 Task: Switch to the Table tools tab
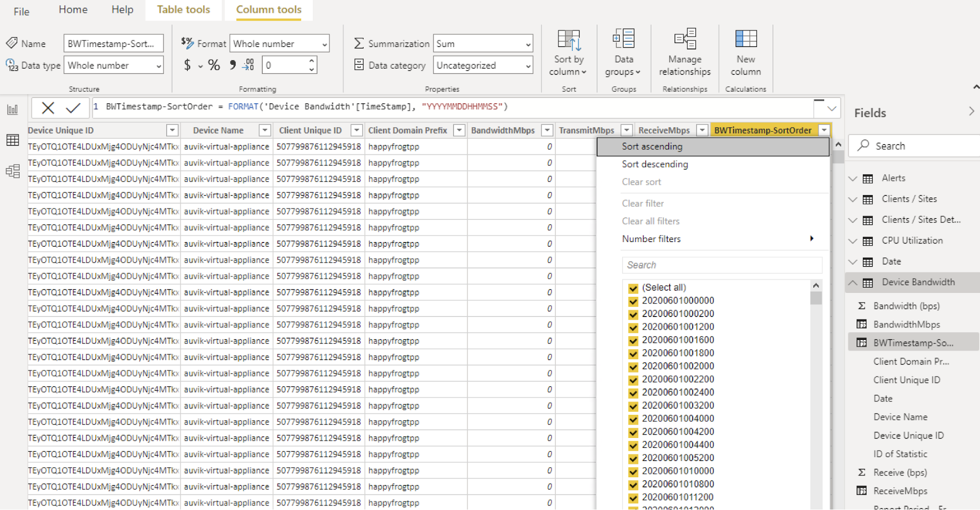coord(183,10)
